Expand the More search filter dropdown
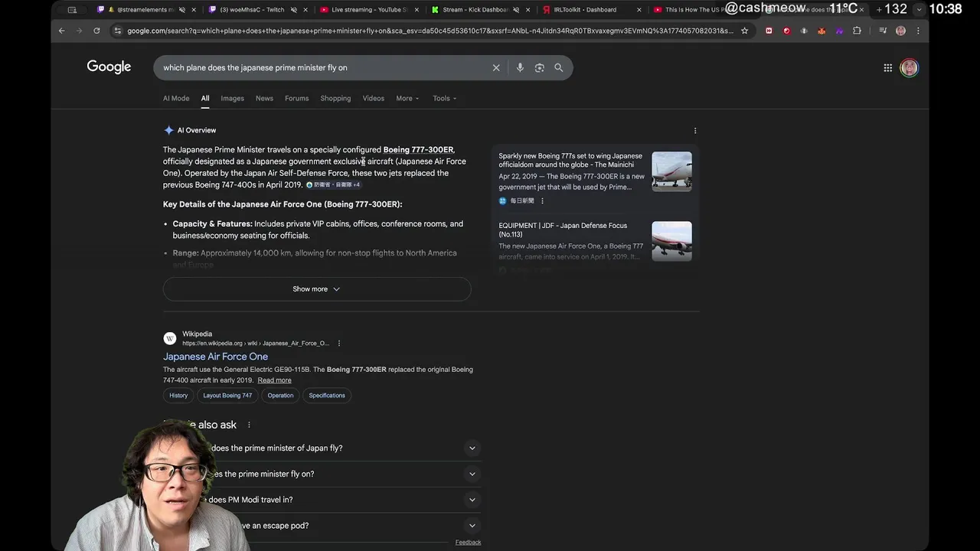 pyautogui.click(x=407, y=98)
